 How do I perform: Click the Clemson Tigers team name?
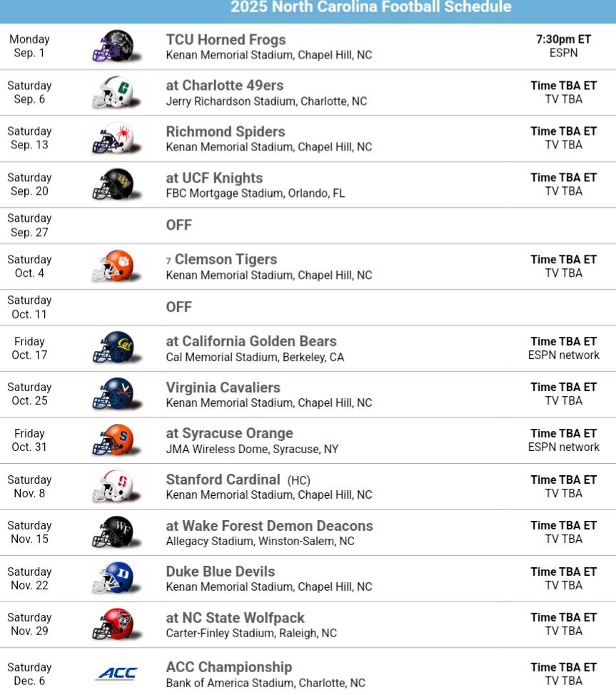pos(226,260)
